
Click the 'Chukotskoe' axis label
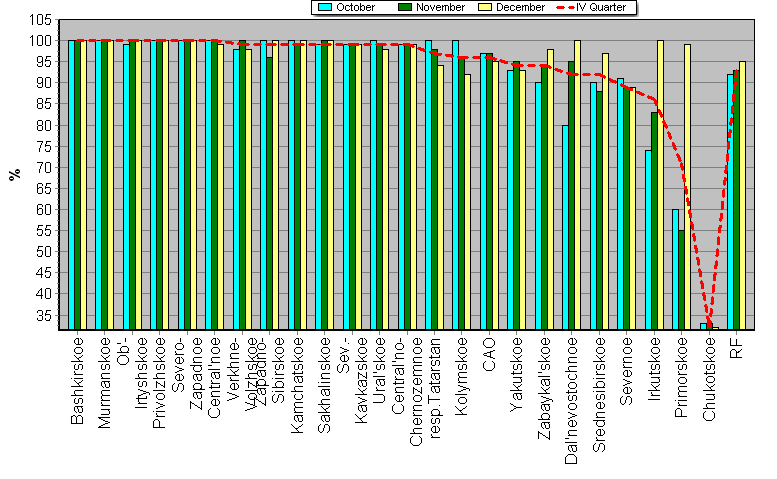coord(709,379)
